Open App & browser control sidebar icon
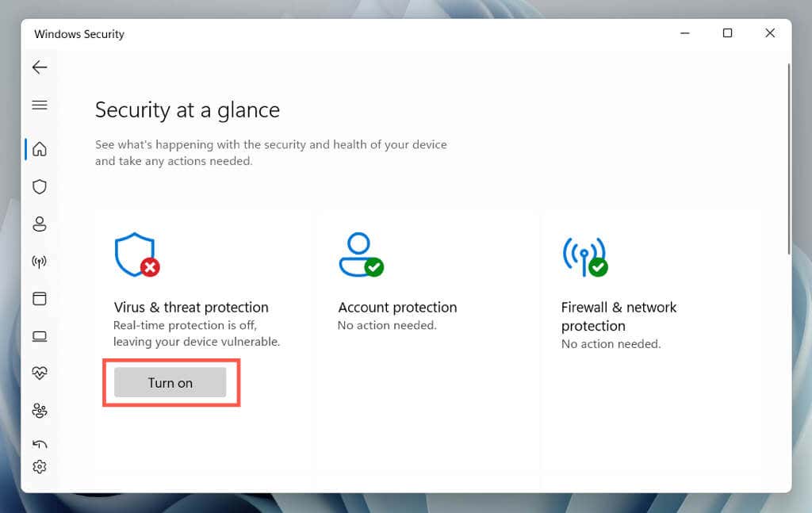This screenshot has width=812, height=513. (40, 299)
